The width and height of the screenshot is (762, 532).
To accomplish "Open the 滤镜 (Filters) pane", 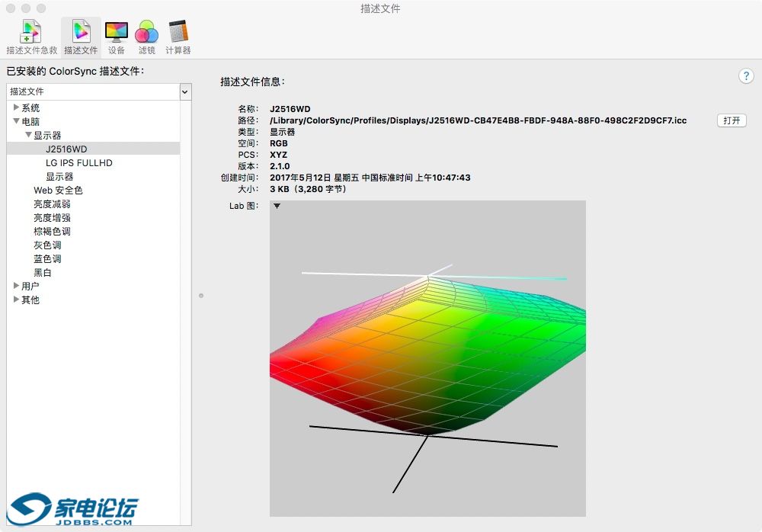I will pyautogui.click(x=146, y=37).
